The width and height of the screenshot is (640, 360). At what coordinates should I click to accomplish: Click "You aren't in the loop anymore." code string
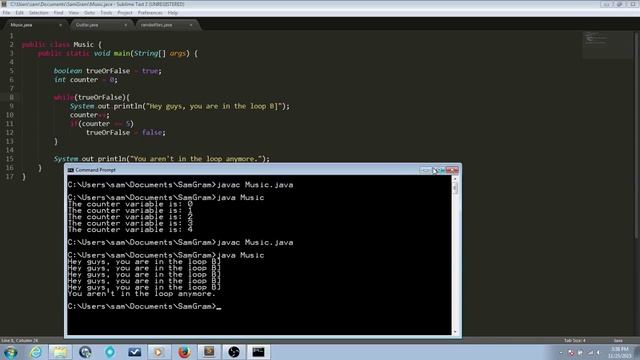pos(195,159)
